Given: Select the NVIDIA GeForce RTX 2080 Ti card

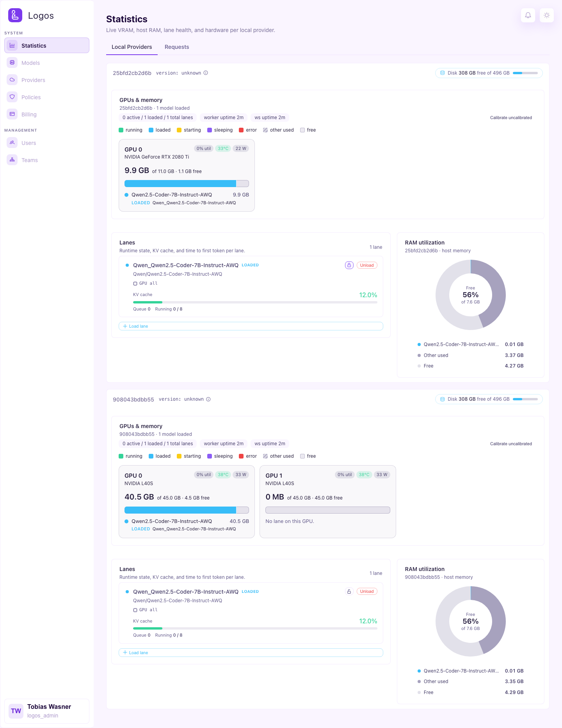Looking at the screenshot, I should [187, 175].
